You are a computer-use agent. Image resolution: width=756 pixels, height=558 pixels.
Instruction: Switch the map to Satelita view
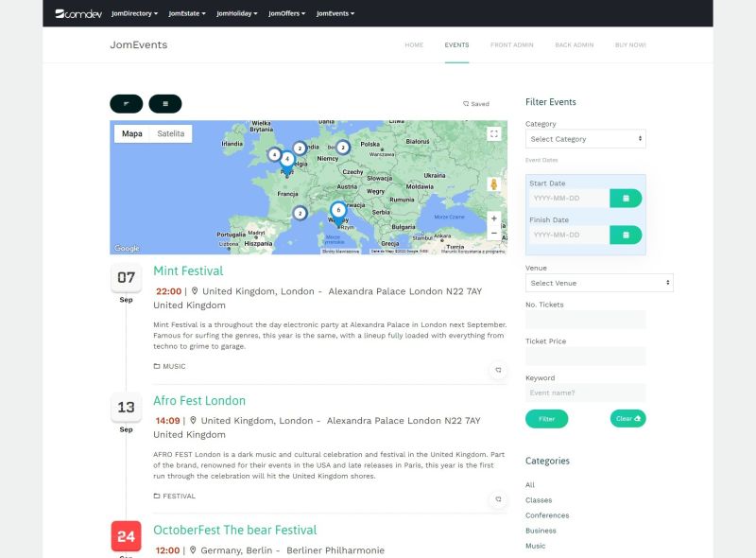[169, 133]
